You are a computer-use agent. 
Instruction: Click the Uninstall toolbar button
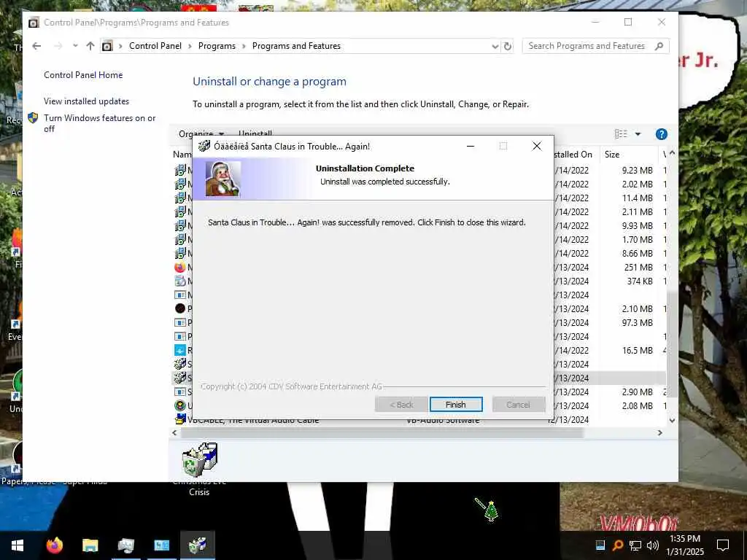click(255, 134)
